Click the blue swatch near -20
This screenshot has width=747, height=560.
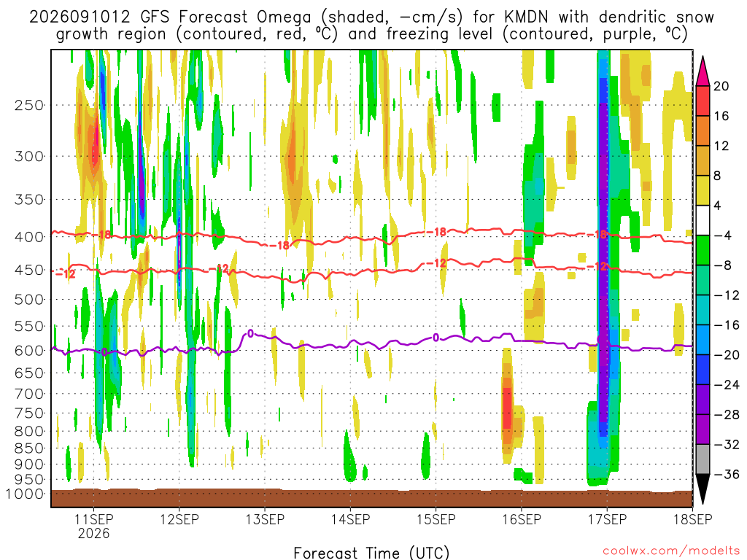(703, 340)
